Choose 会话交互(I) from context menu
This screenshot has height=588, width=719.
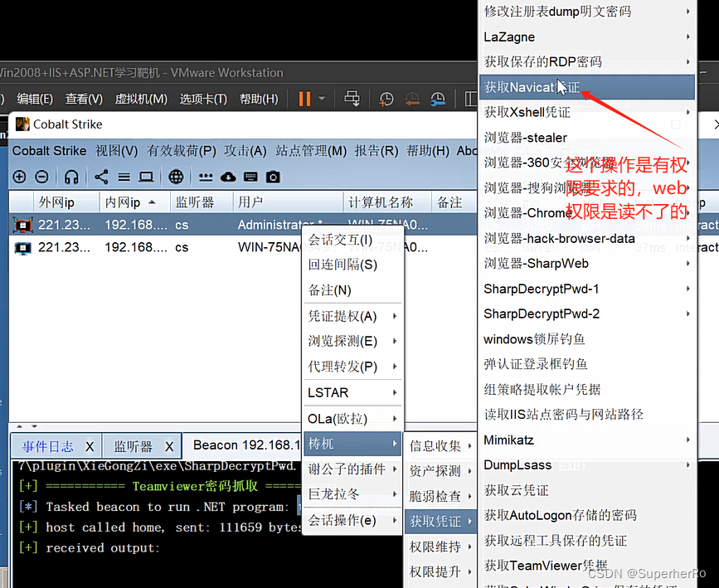352,240
